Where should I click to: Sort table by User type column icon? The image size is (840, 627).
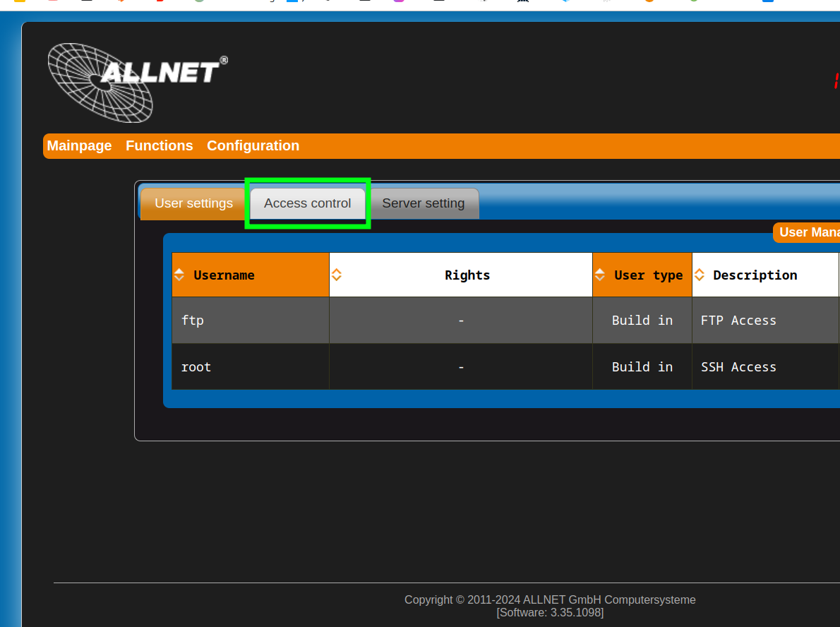[x=600, y=275]
